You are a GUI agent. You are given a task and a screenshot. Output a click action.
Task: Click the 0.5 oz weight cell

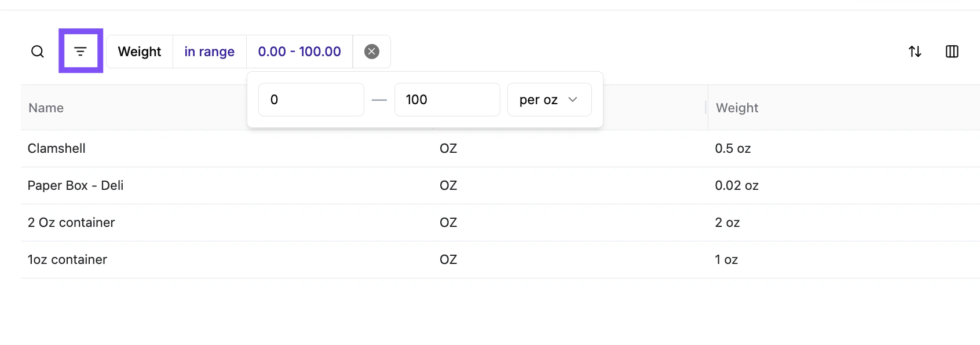(x=733, y=148)
